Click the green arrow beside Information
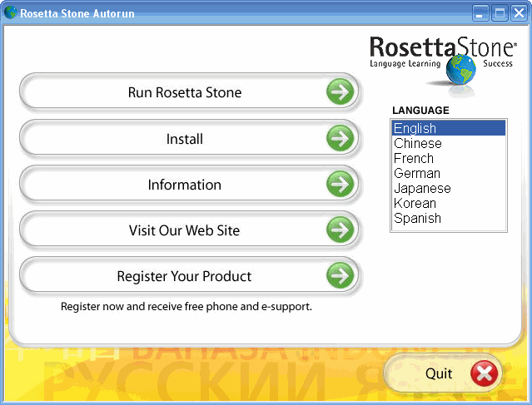The image size is (532, 405). tap(340, 184)
